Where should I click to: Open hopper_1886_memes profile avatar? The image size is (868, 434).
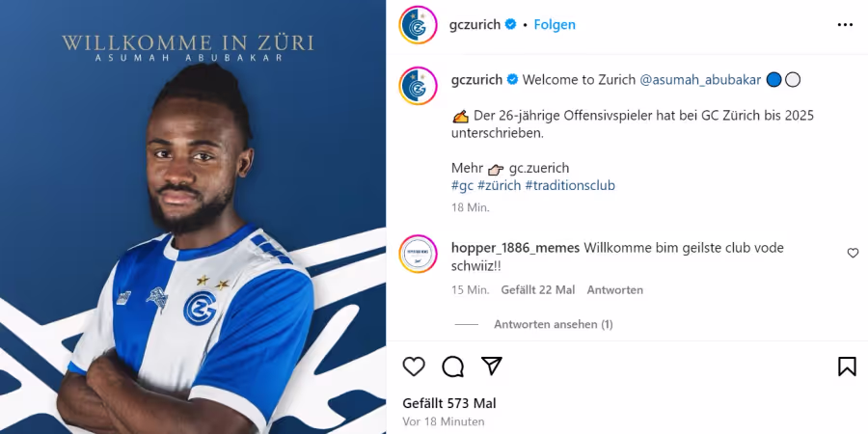(418, 254)
